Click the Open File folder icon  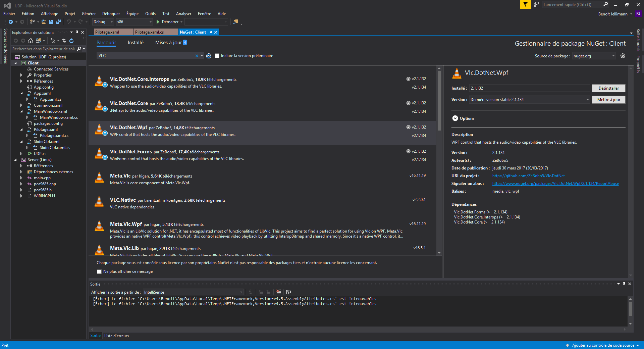[x=44, y=22]
